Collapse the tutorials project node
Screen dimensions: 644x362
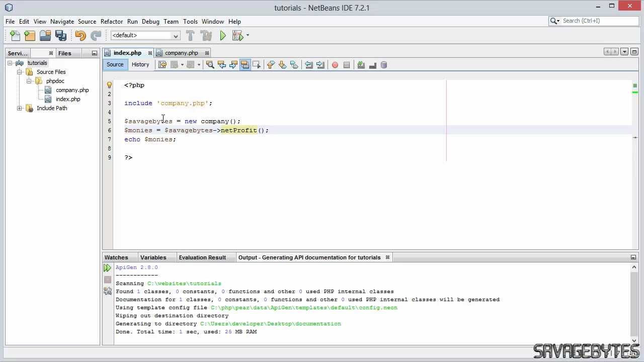click(10, 63)
